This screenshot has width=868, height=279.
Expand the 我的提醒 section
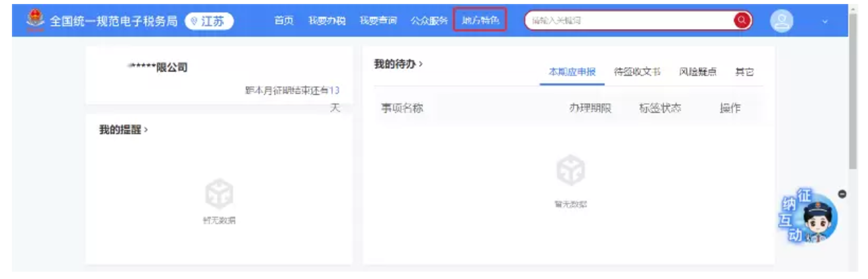tap(124, 130)
